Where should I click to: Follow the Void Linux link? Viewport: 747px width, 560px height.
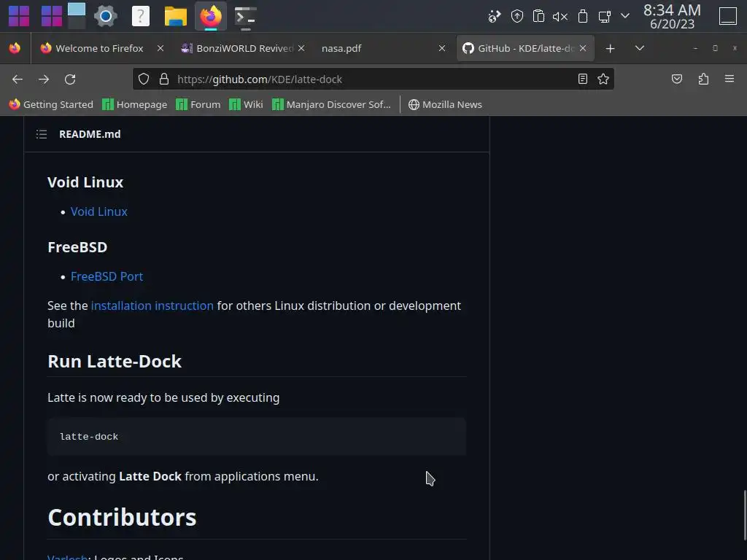[x=98, y=211]
